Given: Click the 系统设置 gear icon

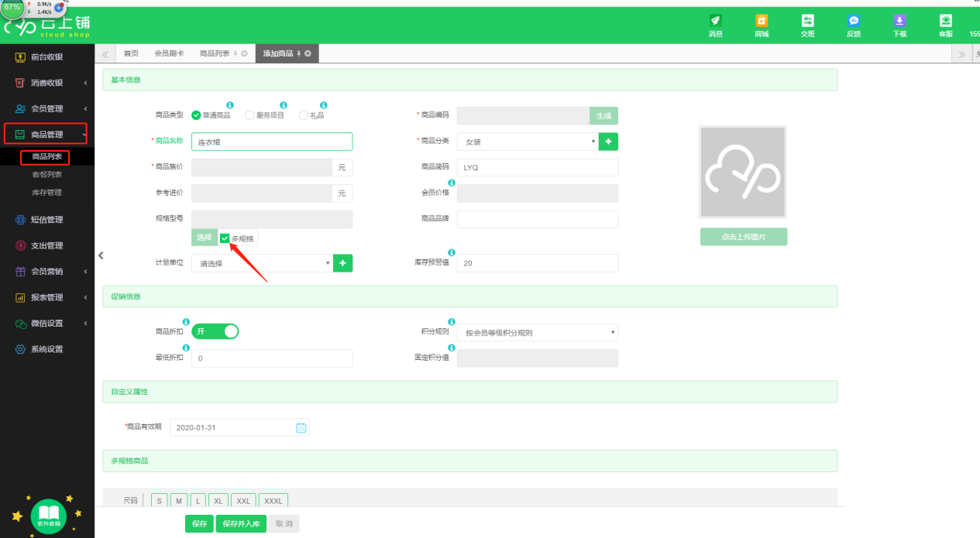Looking at the screenshot, I should tap(20, 349).
